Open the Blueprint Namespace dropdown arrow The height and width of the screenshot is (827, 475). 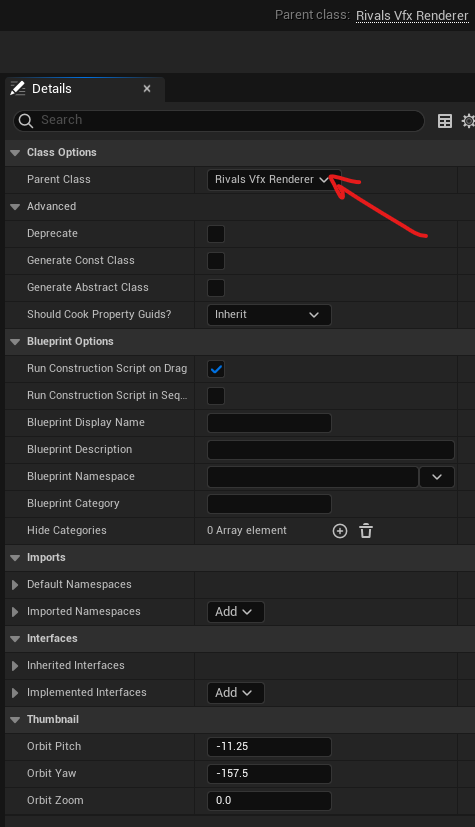tap(437, 477)
